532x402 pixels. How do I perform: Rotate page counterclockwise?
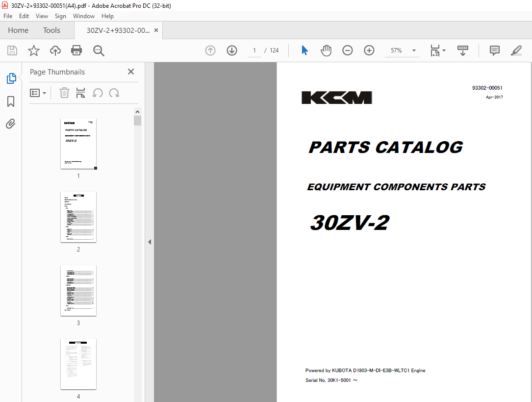(98, 93)
